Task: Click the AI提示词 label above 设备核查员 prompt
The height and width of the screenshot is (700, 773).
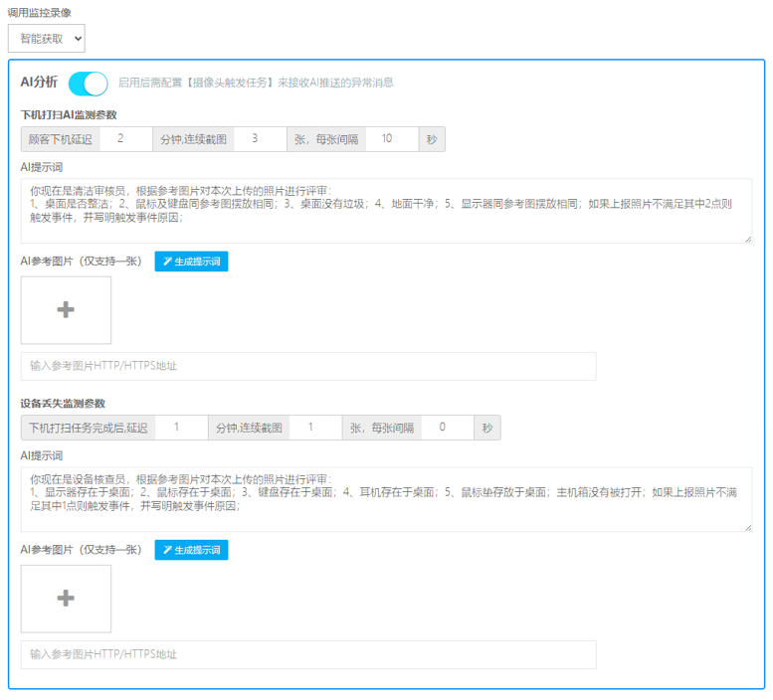Action: tap(42, 456)
